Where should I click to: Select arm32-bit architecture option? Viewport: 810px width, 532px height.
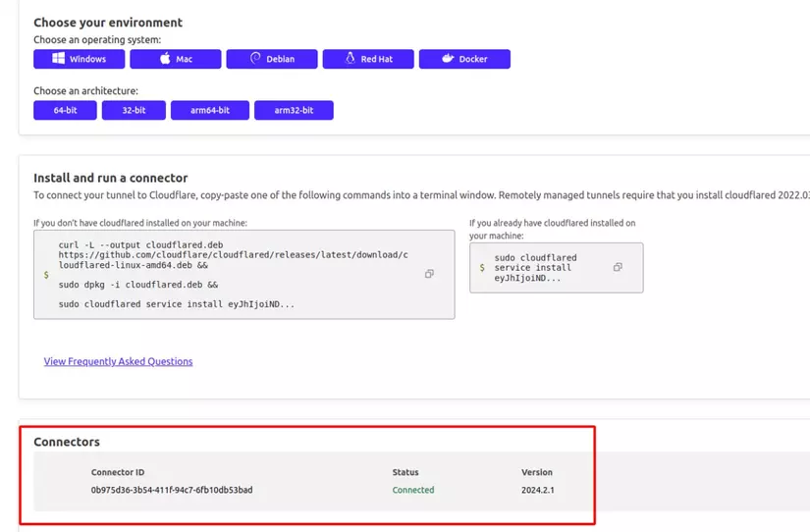[x=294, y=110]
